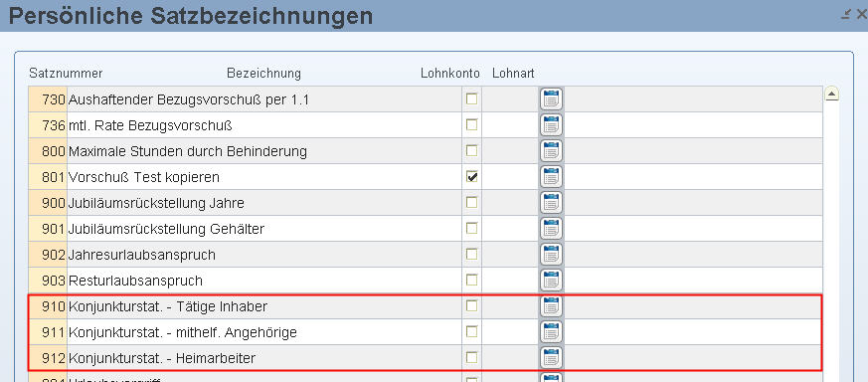The width and height of the screenshot is (868, 382).
Task: Tick Lohnkonto checkbox for mithelf. Angehörige
Action: click(471, 331)
